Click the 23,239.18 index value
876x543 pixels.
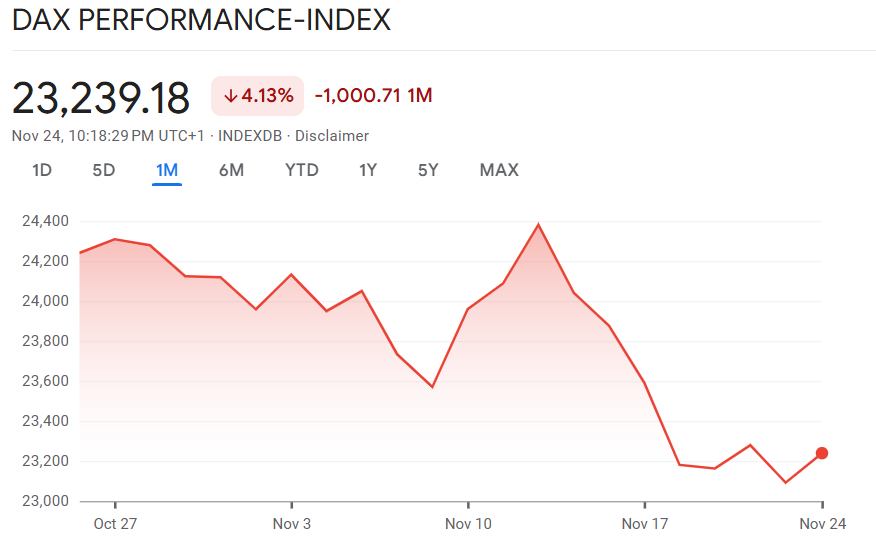(101, 98)
